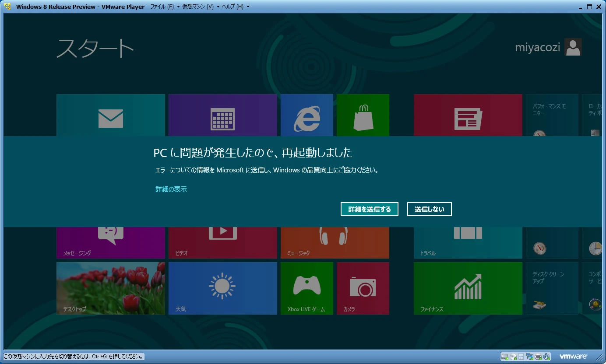Image resolution: width=606 pixels, height=364 pixels.
Task: Click the Microsoft error report description text
Action: pos(267,170)
